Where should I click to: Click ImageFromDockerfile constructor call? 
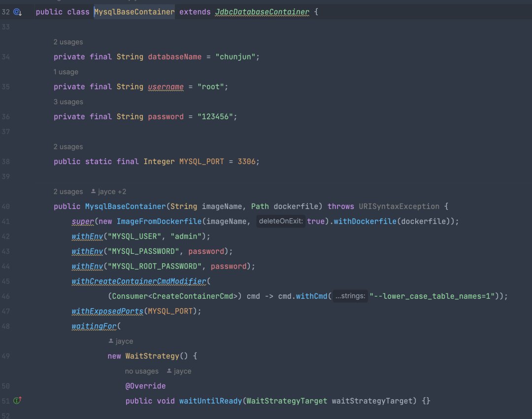[159, 221]
